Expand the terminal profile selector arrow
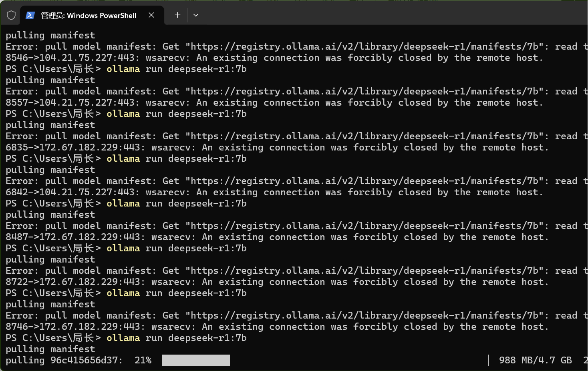 tap(195, 15)
